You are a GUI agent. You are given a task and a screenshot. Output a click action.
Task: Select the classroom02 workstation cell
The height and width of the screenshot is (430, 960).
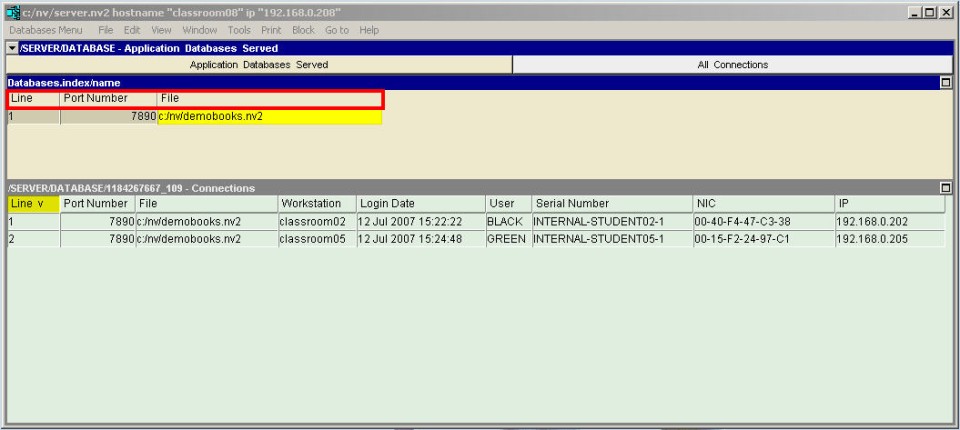click(x=314, y=222)
